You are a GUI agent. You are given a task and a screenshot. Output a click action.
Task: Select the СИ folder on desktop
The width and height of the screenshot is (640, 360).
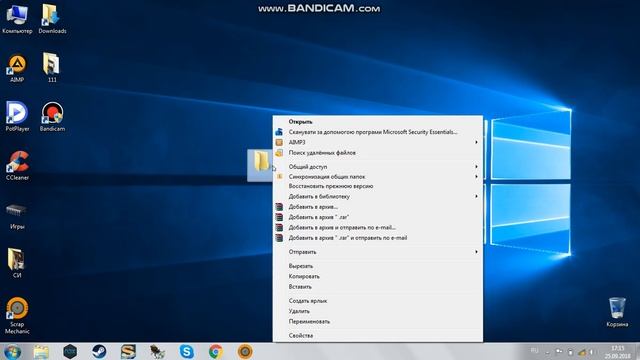coord(17,263)
